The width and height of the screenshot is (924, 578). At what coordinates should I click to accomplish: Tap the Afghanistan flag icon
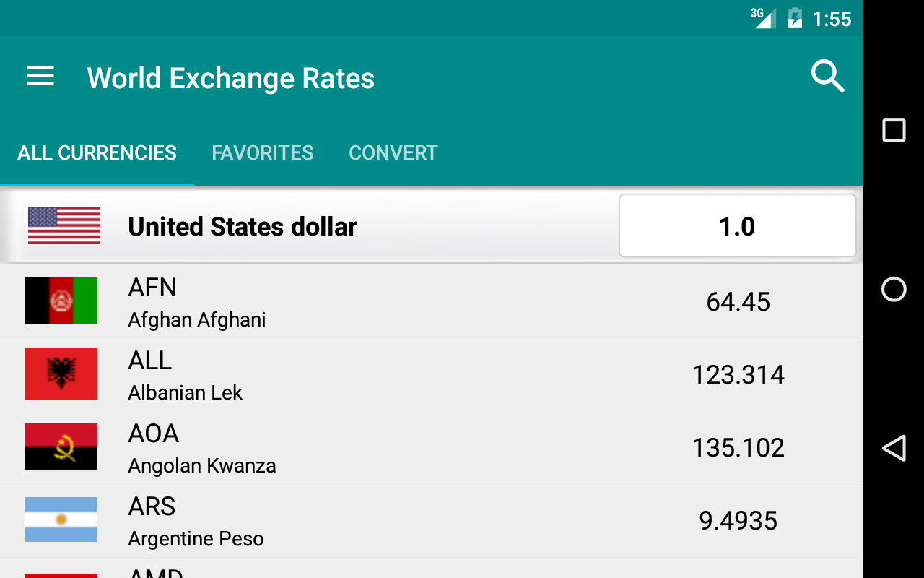click(61, 301)
